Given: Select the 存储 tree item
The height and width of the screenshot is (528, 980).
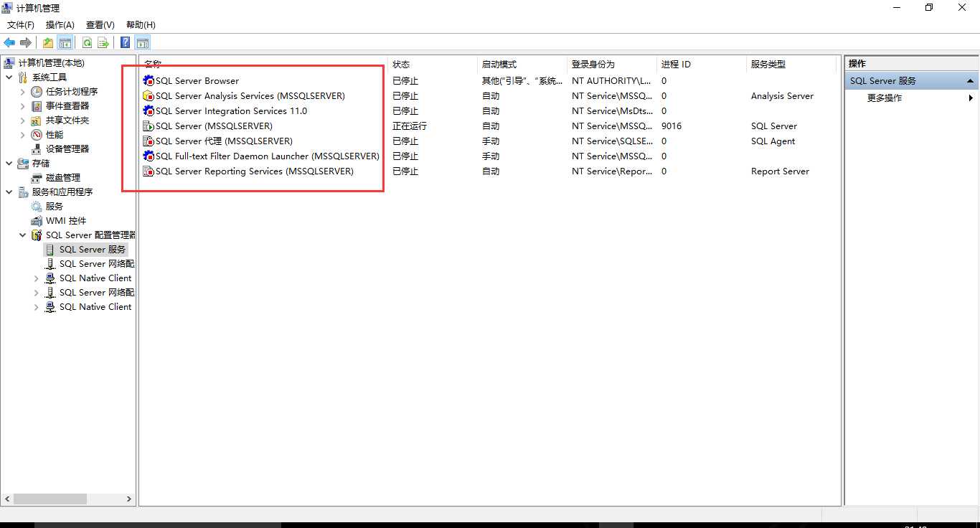Looking at the screenshot, I should [41, 164].
